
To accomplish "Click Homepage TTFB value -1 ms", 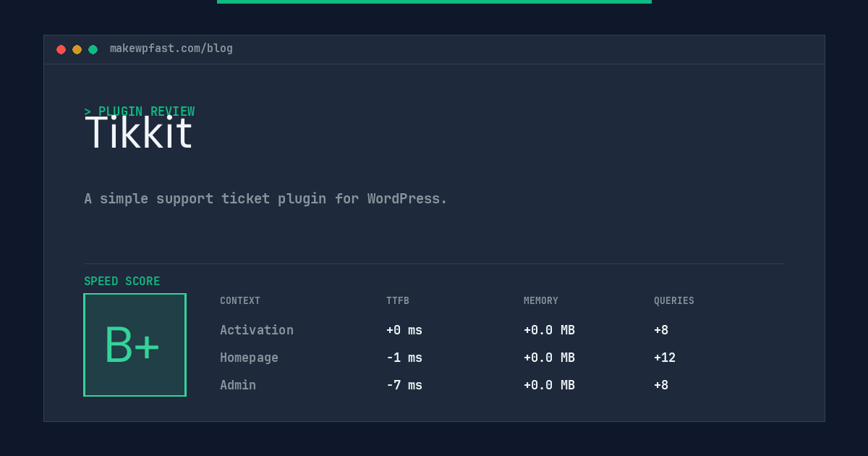I will click(x=404, y=358).
